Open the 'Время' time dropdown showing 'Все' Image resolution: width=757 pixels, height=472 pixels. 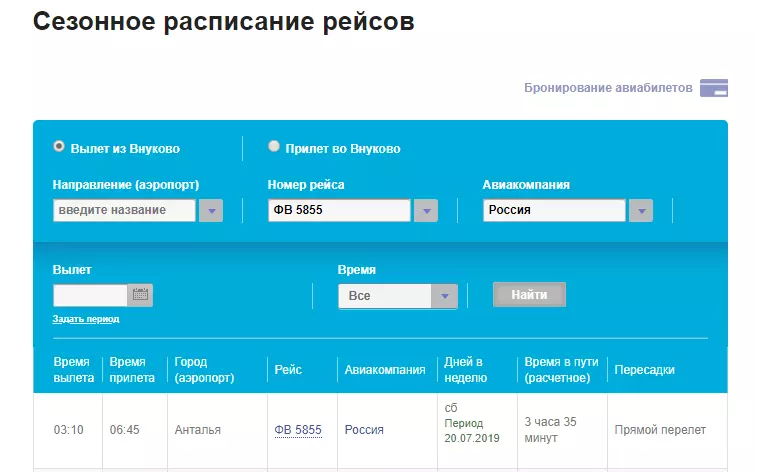pyautogui.click(x=398, y=296)
